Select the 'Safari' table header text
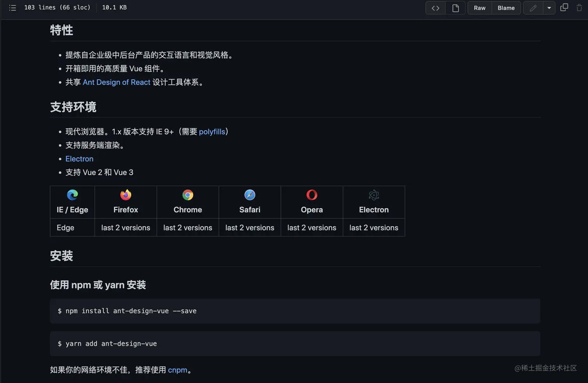 [x=250, y=210]
